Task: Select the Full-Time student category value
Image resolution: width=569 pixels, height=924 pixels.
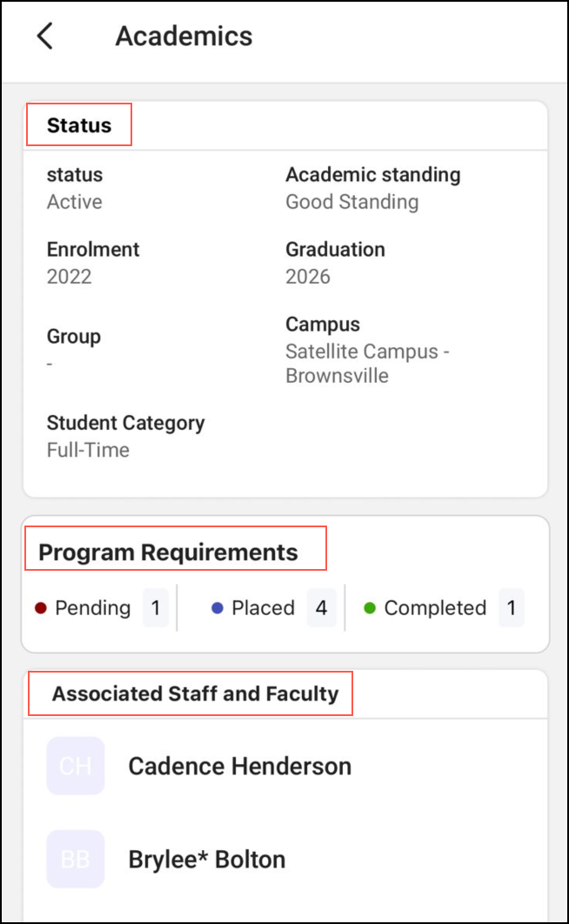Action: (88, 450)
